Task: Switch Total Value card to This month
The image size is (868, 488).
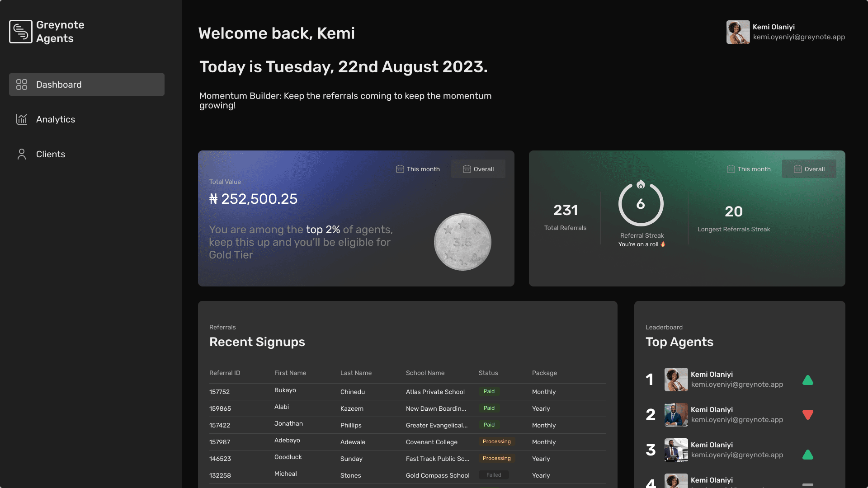Action: [418, 169]
